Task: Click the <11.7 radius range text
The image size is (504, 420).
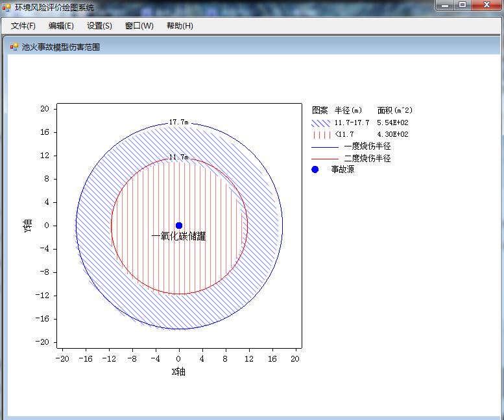Action: (344, 134)
